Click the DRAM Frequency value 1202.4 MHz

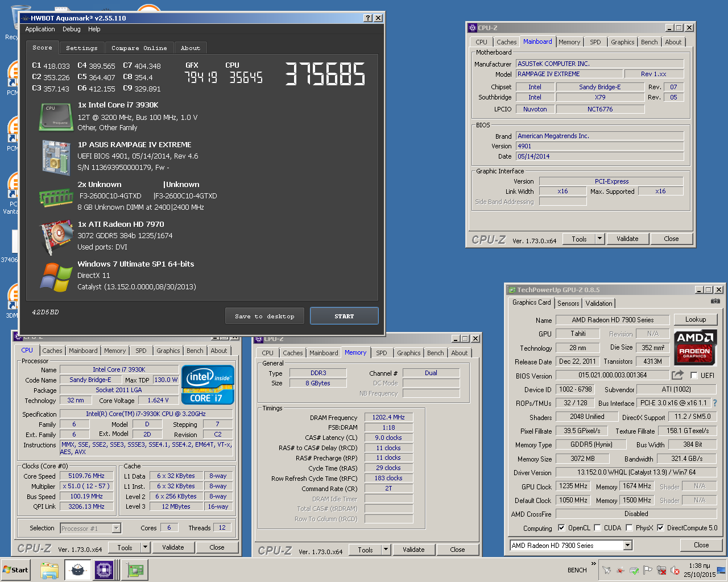pos(388,417)
